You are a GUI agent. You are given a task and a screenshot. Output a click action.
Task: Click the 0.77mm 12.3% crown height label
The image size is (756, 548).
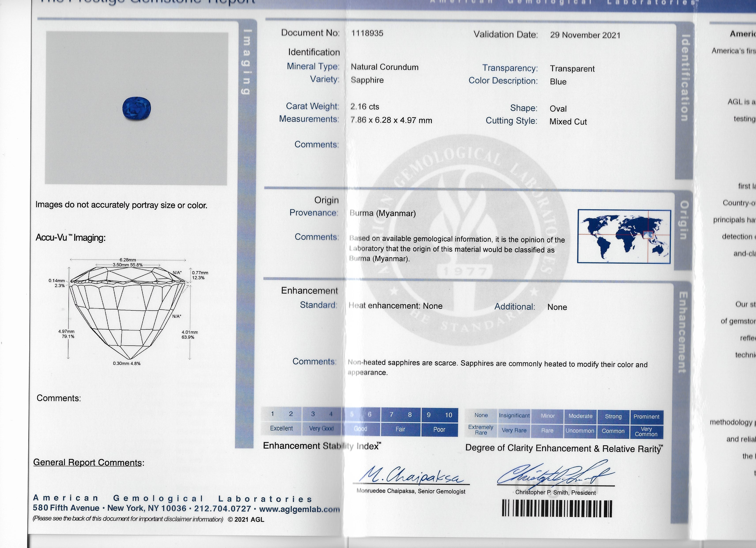click(x=200, y=275)
